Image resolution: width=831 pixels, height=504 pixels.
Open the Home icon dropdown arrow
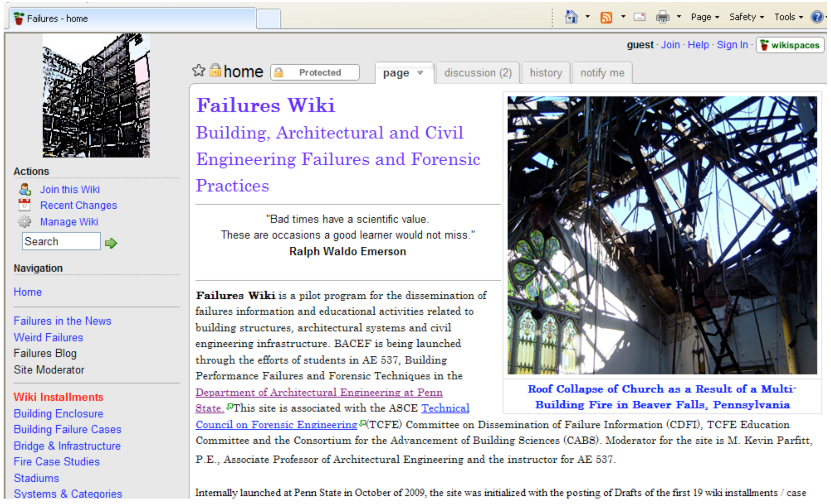tap(588, 17)
